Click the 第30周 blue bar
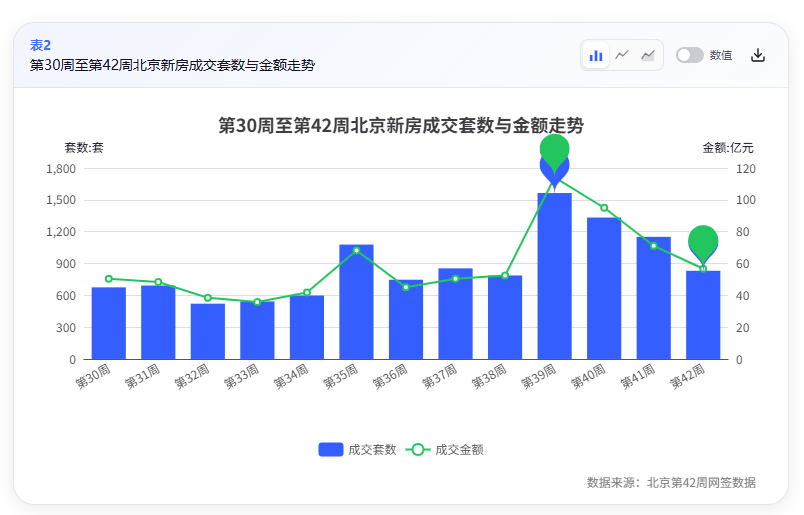Viewport: 804px width, 515px height. [x=109, y=323]
